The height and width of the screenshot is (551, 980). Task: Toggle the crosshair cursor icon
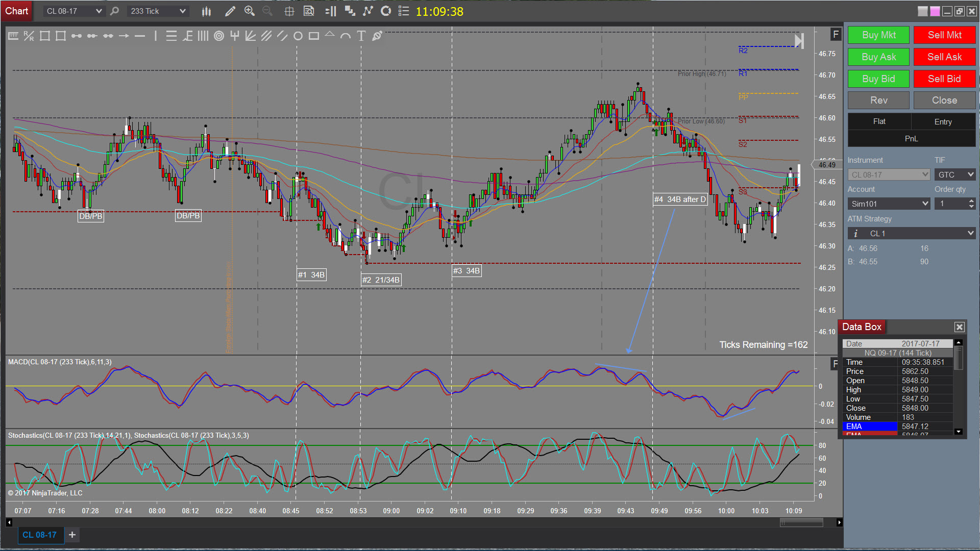[x=289, y=11]
